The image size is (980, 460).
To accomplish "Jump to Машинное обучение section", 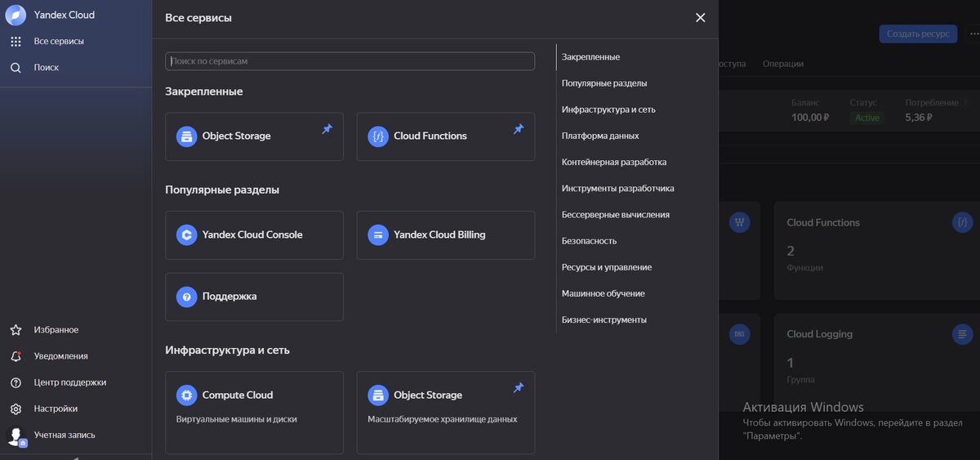I will [604, 293].
